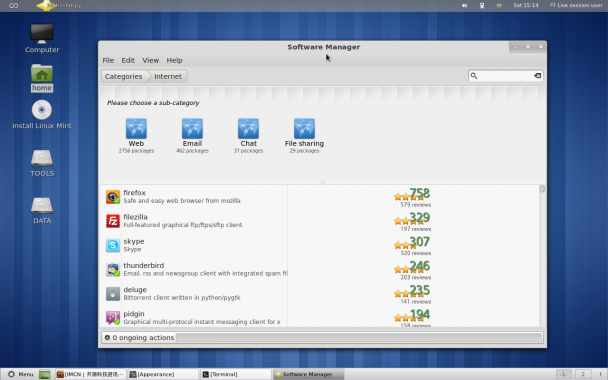This screenshot has height=380, width=608.
Task: Switch to workspace 2
Action: tap(583, 374)
